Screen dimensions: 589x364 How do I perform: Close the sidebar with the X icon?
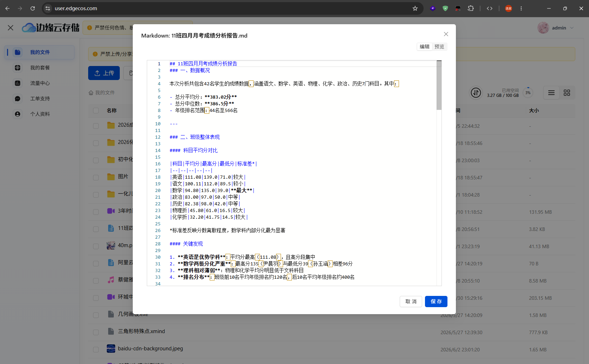click(11, 28)
